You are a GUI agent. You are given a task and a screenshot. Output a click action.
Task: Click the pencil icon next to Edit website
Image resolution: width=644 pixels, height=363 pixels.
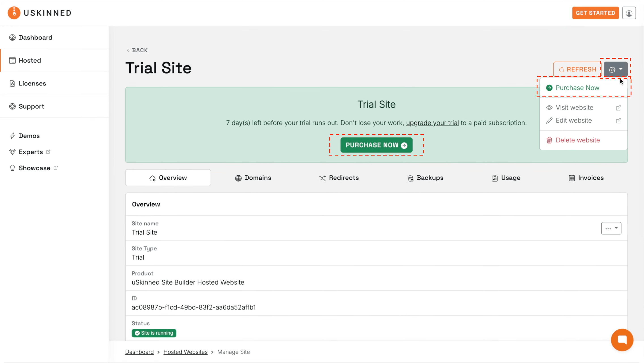(x=549, y=120)
